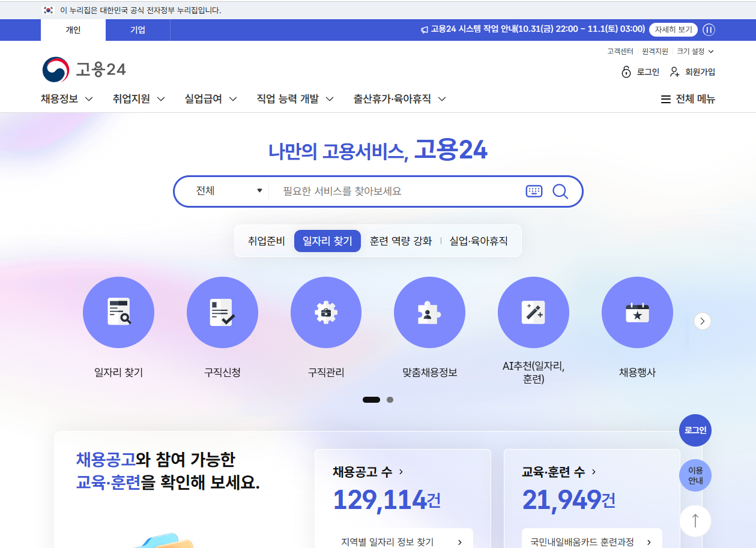Open the 구직신청 circle icon
This screenshot has height=548, width=756.
click(222, 313)
